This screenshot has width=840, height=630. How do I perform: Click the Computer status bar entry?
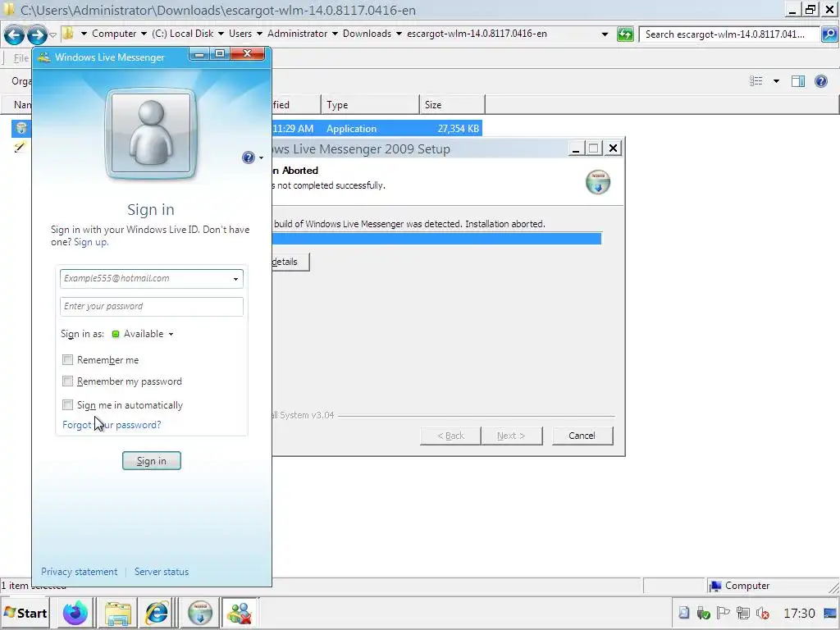coord(739,586)
